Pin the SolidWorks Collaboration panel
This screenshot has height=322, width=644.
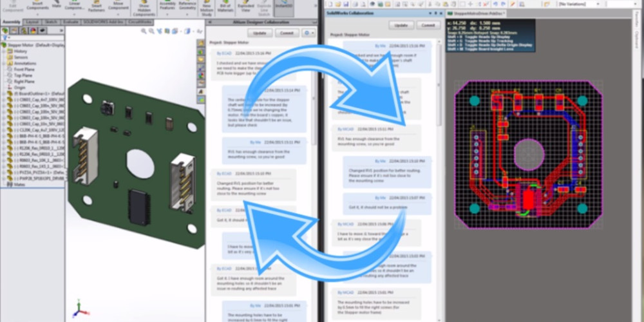coord(435,14)
